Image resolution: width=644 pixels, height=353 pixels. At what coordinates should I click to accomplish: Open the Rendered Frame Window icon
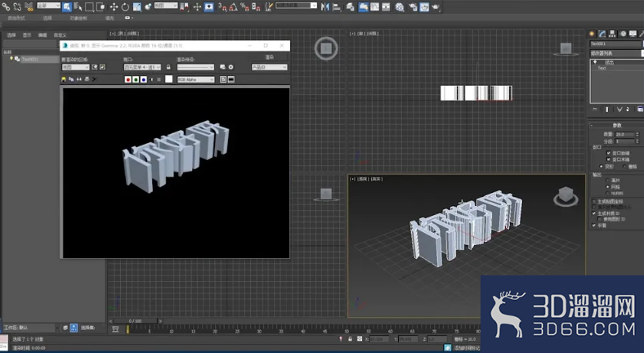[x=424, y=7]
